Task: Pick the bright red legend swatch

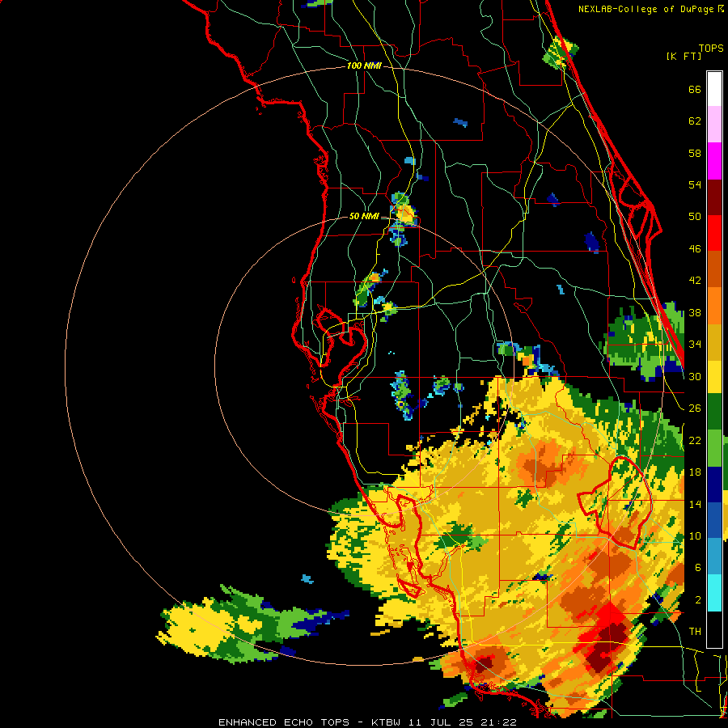Action: (714, 233)
